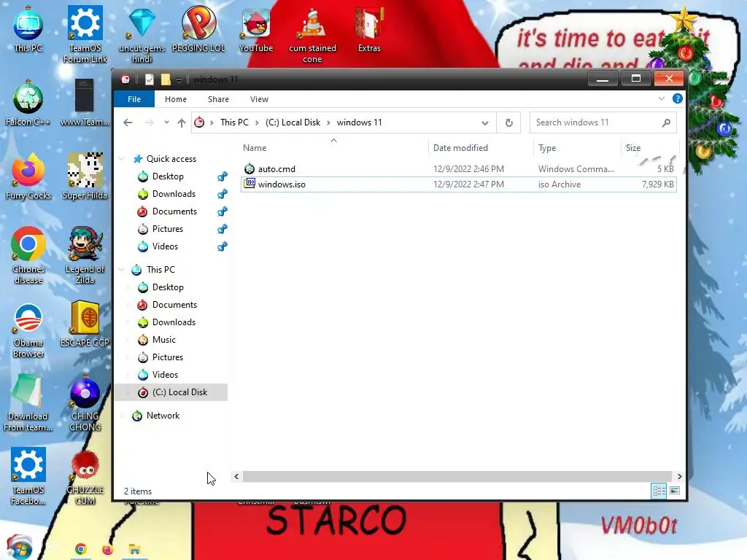747x560 pixels.
Task: Collapse the Quick access tree node
Action: [122, 158]
